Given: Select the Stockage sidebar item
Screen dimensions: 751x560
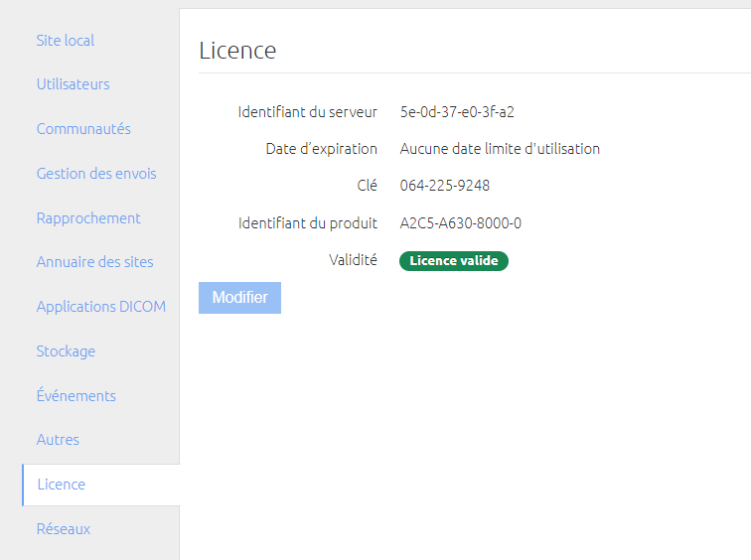Looking at the screenshot, I should pos(66,351).
